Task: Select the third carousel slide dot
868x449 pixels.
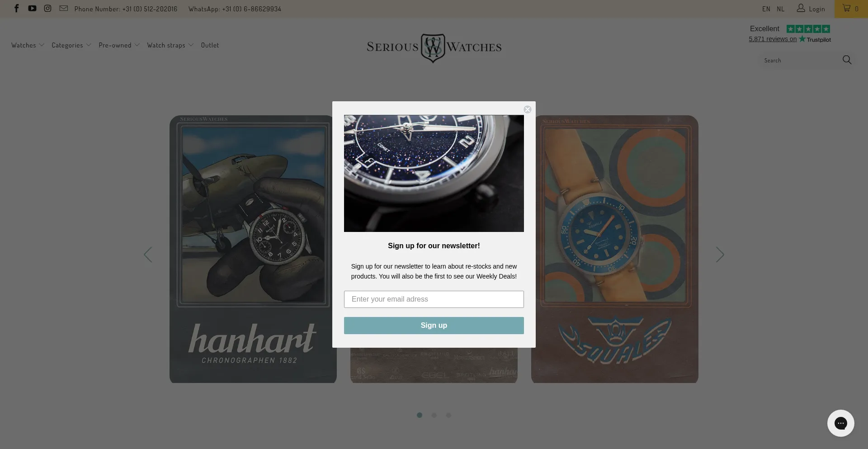Action: coord(448,415)
